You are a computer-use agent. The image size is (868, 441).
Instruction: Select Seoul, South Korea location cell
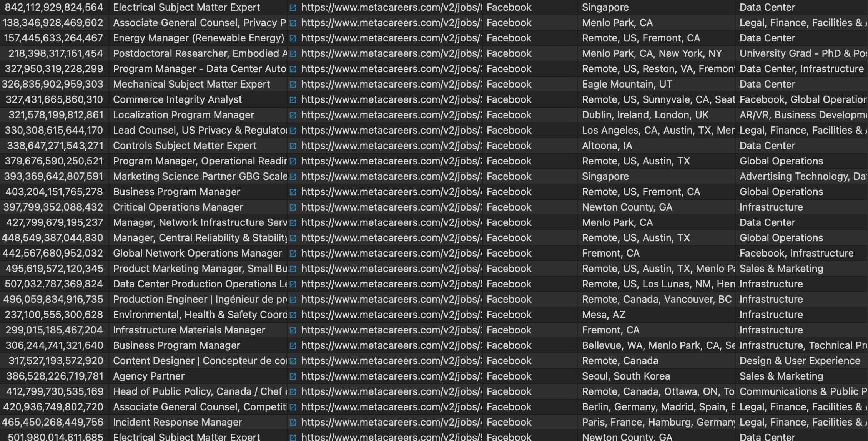(626, 376)
